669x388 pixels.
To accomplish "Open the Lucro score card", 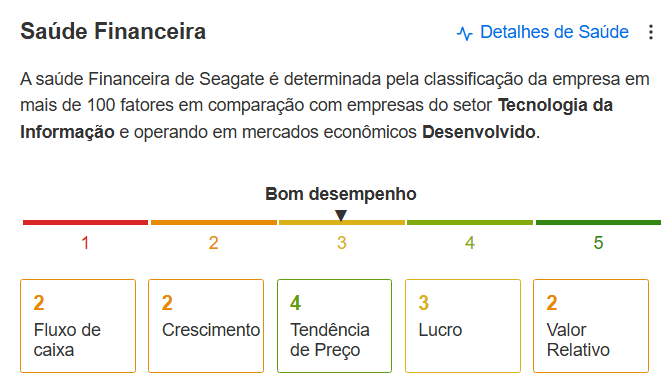I will 463,326.
